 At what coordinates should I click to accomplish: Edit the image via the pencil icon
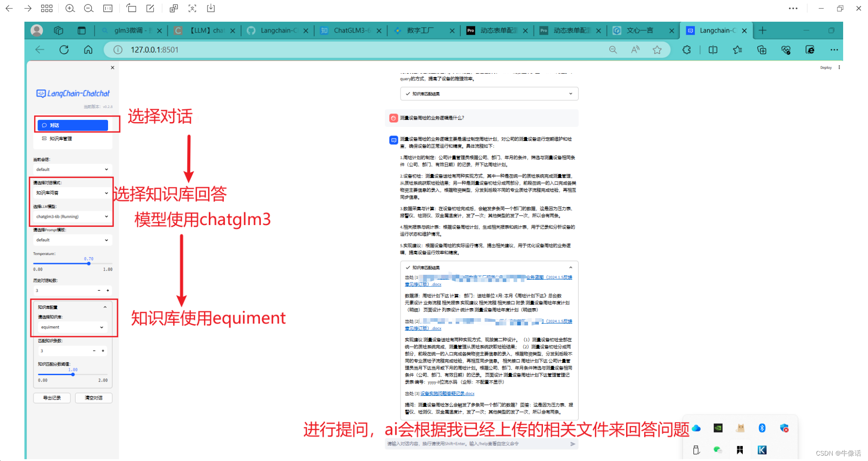point(150,8)
